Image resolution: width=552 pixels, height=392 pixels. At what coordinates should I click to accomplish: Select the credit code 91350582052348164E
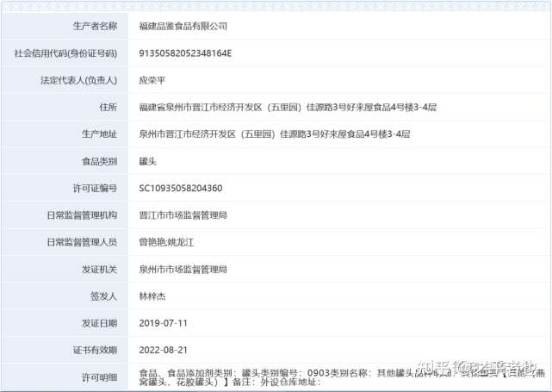tap(185, 53)
